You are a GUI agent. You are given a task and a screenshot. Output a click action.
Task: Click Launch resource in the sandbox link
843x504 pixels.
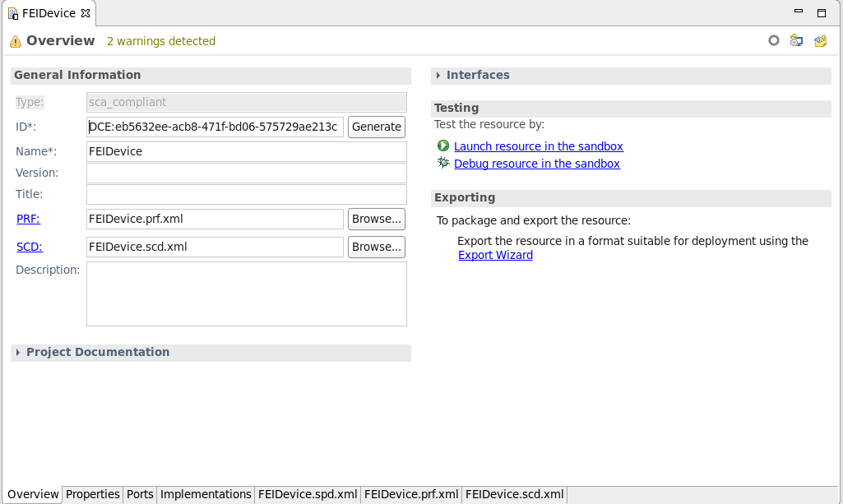[x=538, y=146]
